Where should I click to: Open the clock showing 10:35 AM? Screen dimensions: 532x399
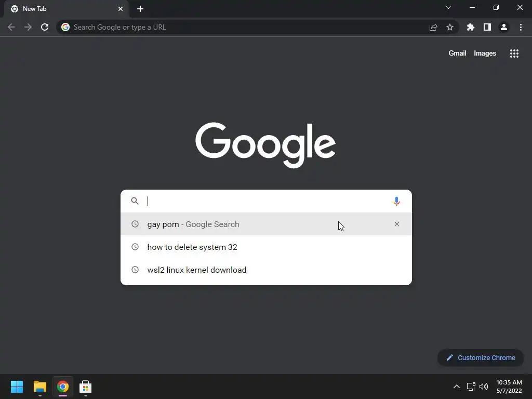click(x=509, y=387)
